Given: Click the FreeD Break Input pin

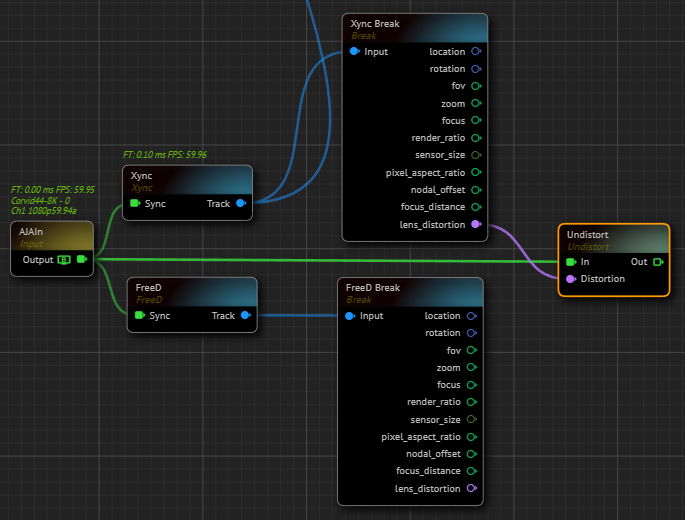Looking at the screenshot, I should (350, 316).
